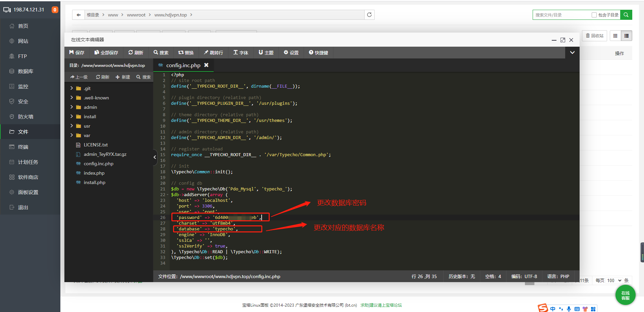
Task: Switch to grid icon view
Action: click(x=615, y=36)
